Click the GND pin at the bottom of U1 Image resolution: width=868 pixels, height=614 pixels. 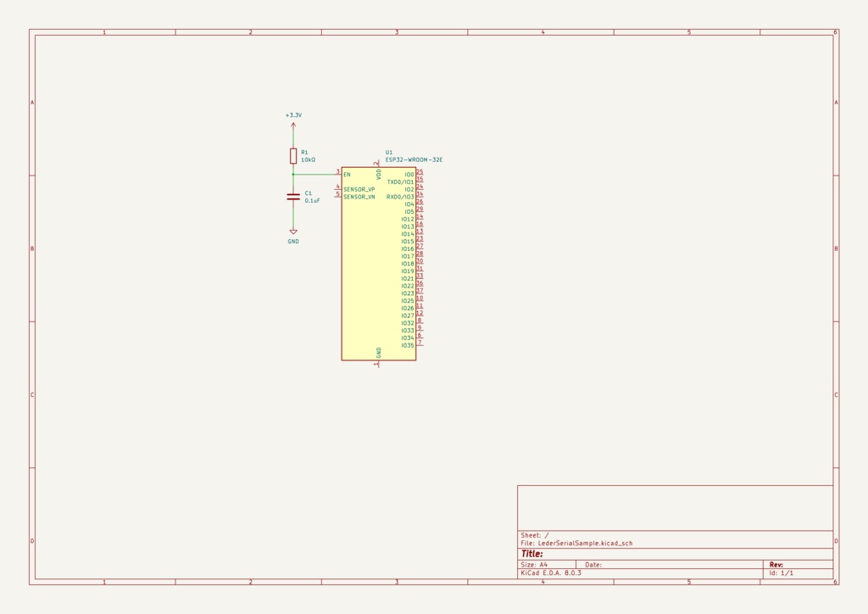tap(378, 362)
